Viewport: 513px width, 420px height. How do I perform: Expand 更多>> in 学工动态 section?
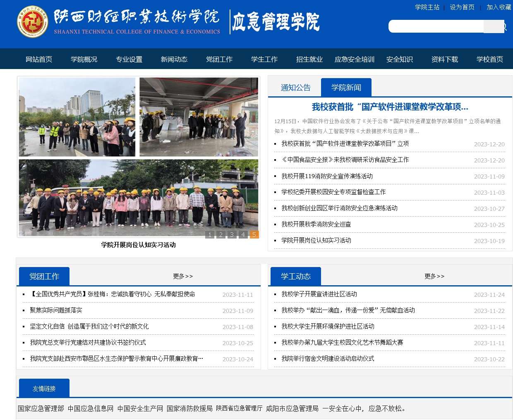tap(434, 276)
